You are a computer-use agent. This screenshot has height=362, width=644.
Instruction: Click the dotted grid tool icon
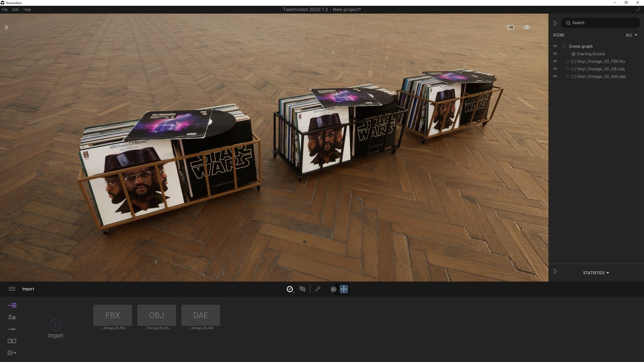(x=302, y=289)
